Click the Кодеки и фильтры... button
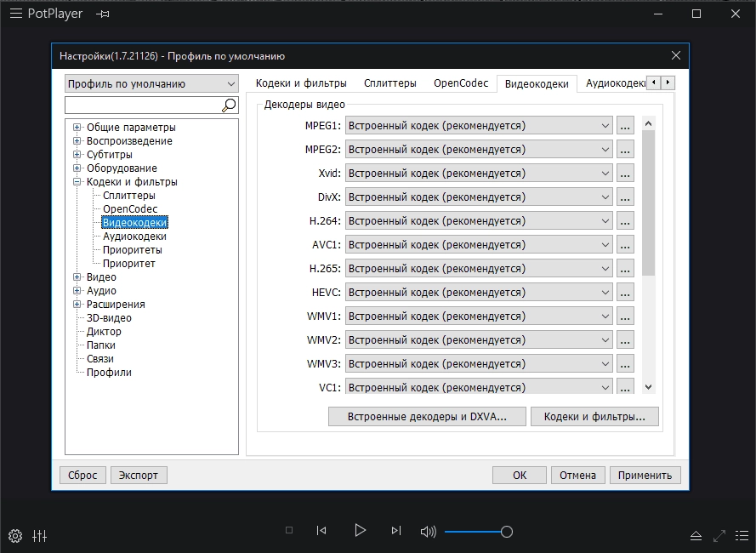The width and height of the screenshot is (756, 553). pyautogui.click(x=594, y=416)
